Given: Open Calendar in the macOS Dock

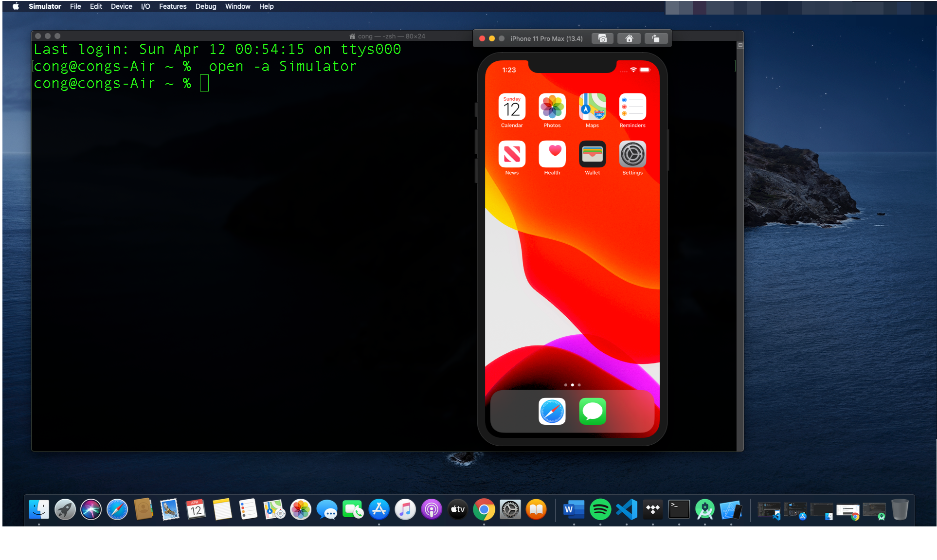Looking at the screenshot, I should click(x=196, y=510).
